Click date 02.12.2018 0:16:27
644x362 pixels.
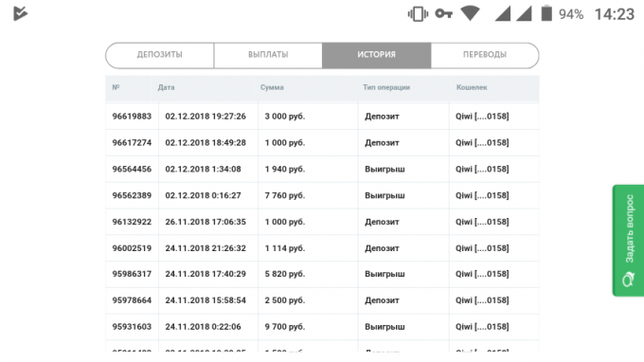203,195
